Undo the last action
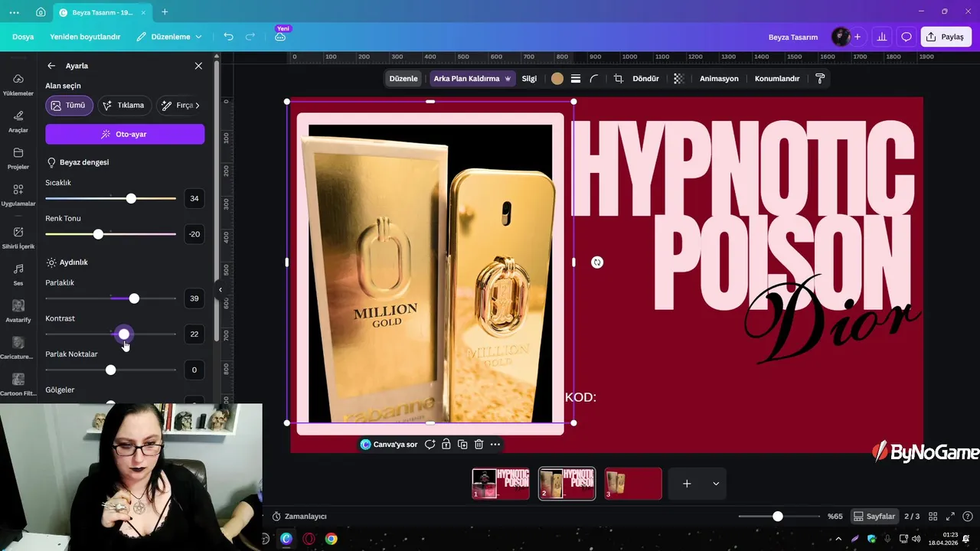Screen dimensions: 980x551 click(x=228, y=37)
